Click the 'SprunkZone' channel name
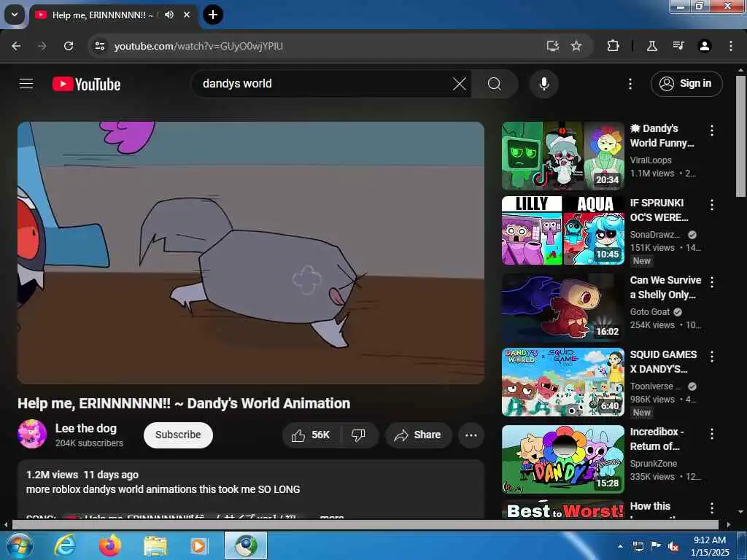Viewport: 747px width, 560px height. click(x=653, y=463)
